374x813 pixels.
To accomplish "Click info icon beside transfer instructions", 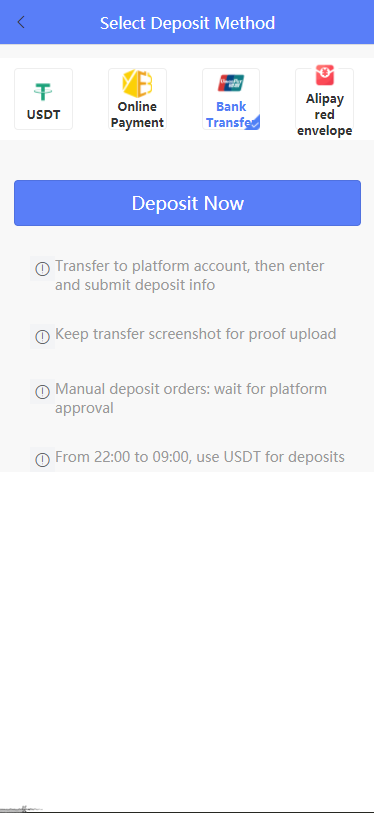I will [42, 269].
